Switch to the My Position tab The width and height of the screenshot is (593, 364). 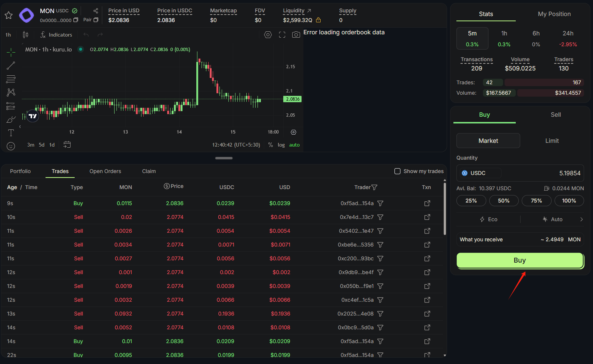(554, 14)
